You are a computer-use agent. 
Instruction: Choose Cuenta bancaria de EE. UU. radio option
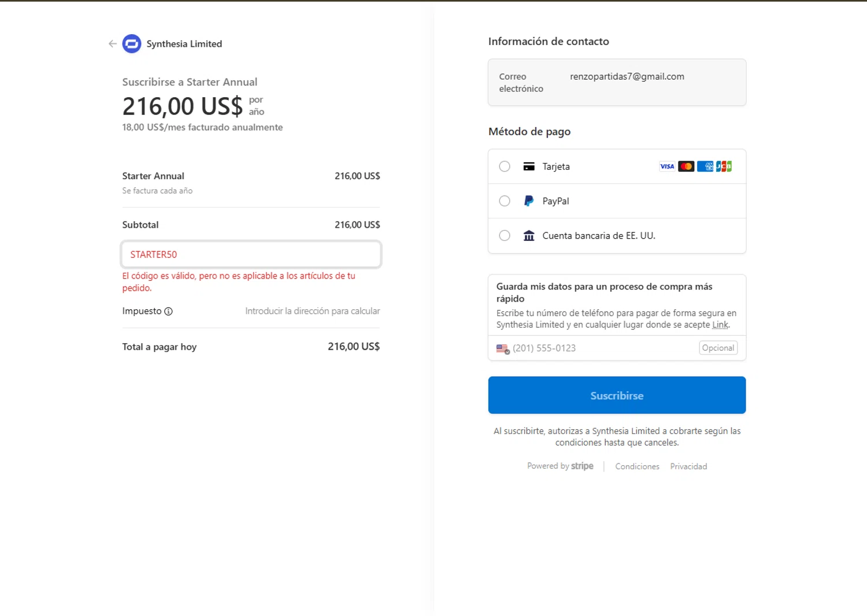505,236
